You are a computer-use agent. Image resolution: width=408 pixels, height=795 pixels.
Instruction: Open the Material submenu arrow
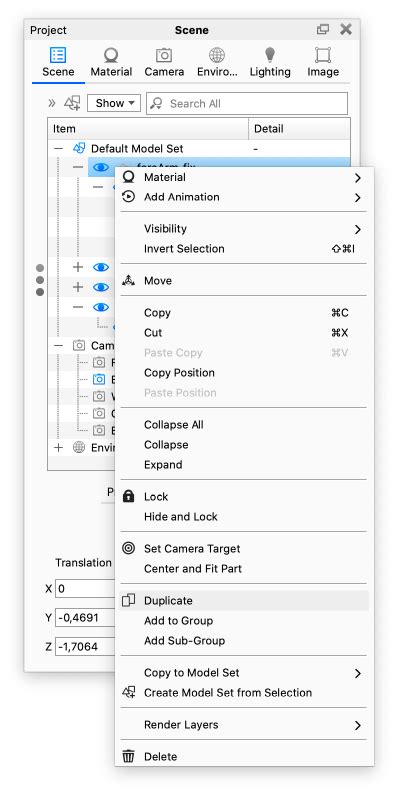tap(358, 177)
